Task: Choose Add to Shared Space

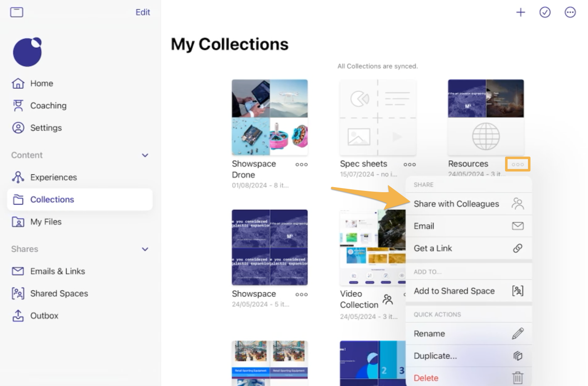Action: [469, 291]
